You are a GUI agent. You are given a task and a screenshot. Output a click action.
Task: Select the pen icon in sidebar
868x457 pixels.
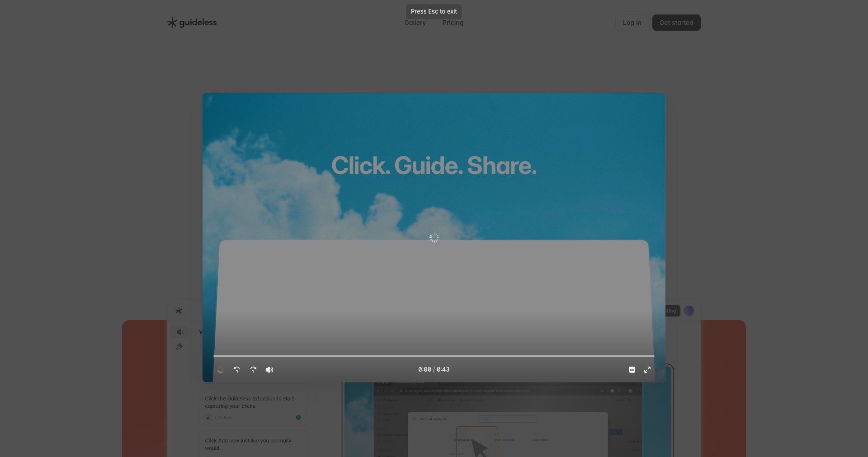coord(179,347)
